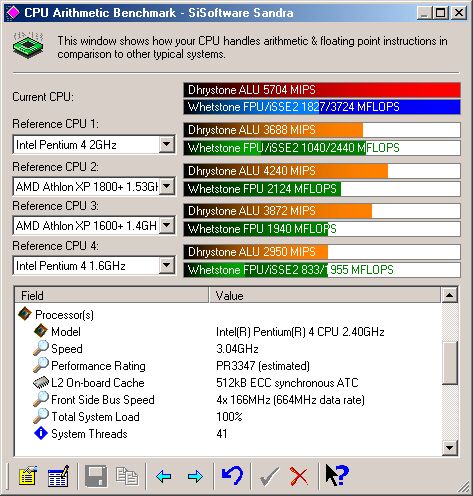
Task: Open Reference CPU 4 Pentium 4 1.6GHz dropdown
Action: click(166, 265)
